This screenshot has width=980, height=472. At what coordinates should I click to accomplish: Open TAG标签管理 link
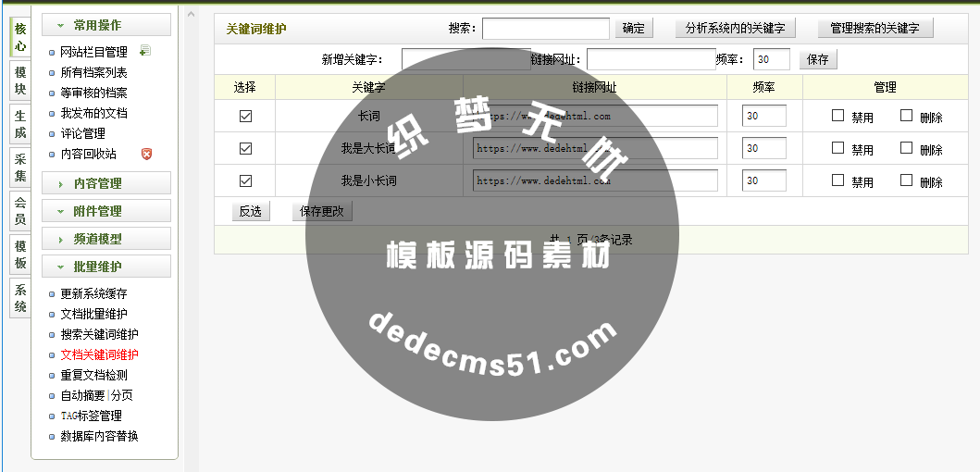pos(91,416)
